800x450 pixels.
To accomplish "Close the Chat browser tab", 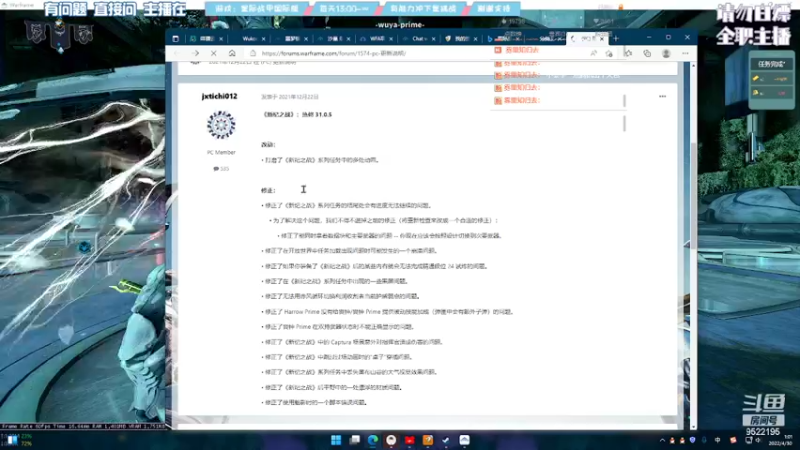I will 434,39.
